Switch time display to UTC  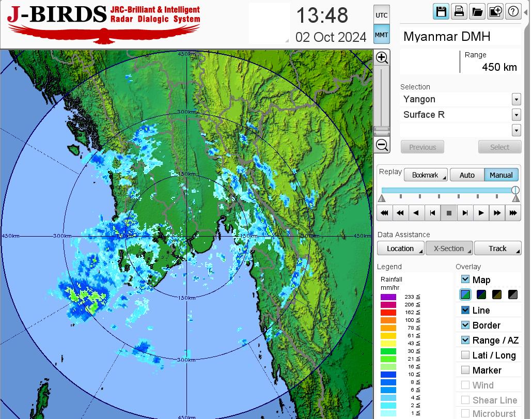[381, 15]
